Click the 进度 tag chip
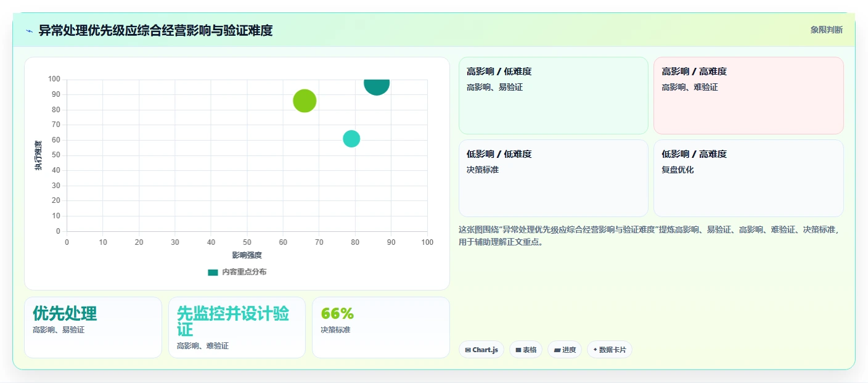 [564, 350]
